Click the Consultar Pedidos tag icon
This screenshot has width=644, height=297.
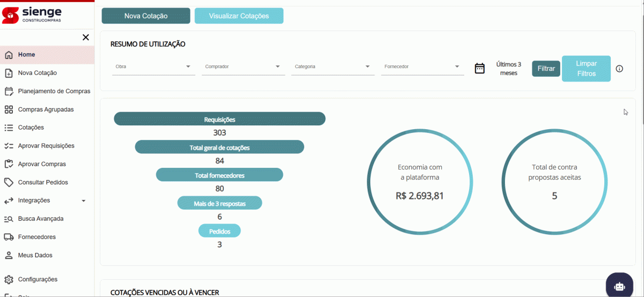[x=9, y=182]
